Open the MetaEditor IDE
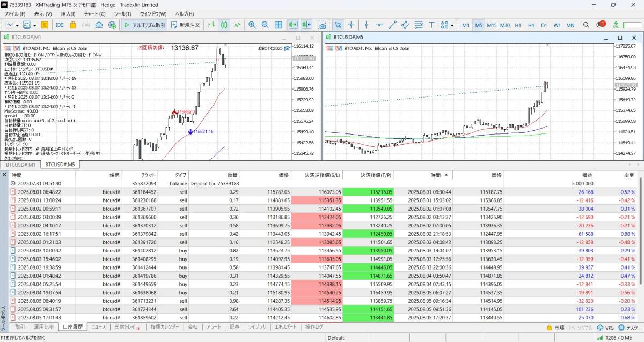644x342 pixels. (60, 25)
